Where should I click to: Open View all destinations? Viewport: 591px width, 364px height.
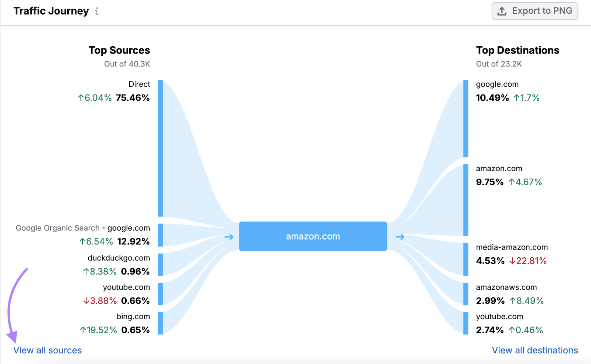[x=534, y=350]
